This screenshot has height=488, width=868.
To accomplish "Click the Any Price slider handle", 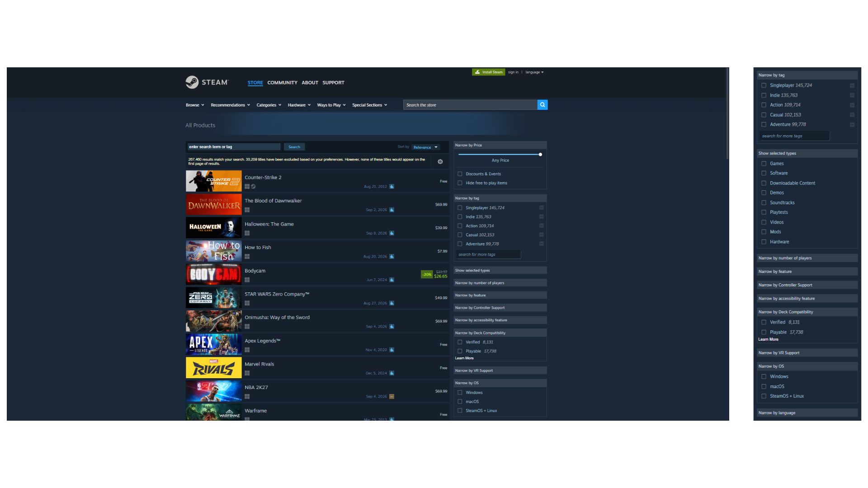I will [x=540, y=155].
